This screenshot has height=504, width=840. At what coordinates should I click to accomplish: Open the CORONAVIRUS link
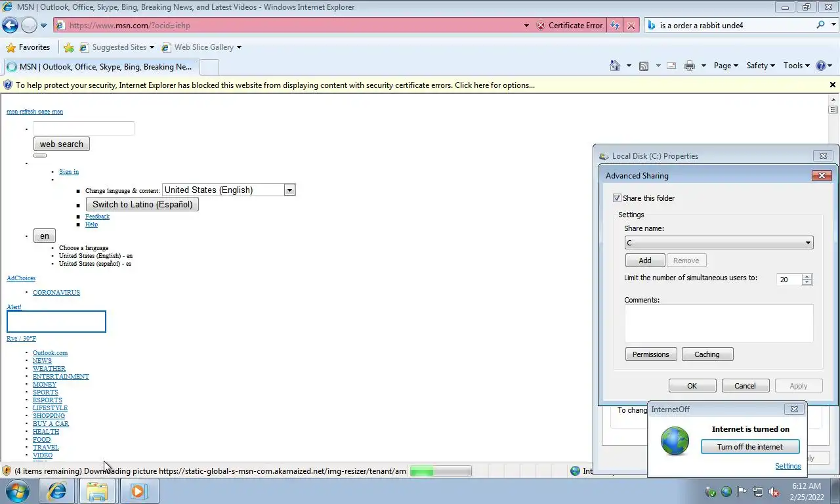pyautogui.click(x=56, y=293)
